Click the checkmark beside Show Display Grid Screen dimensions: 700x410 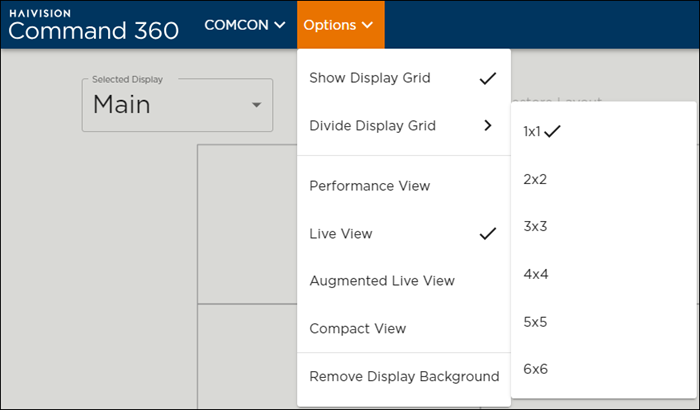click(x=488, y=78)
